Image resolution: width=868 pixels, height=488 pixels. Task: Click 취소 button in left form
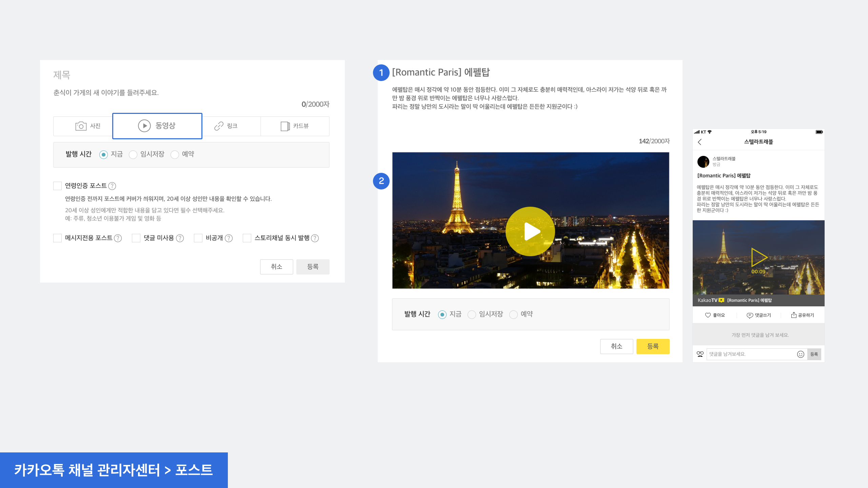click(x=276, y=267)
